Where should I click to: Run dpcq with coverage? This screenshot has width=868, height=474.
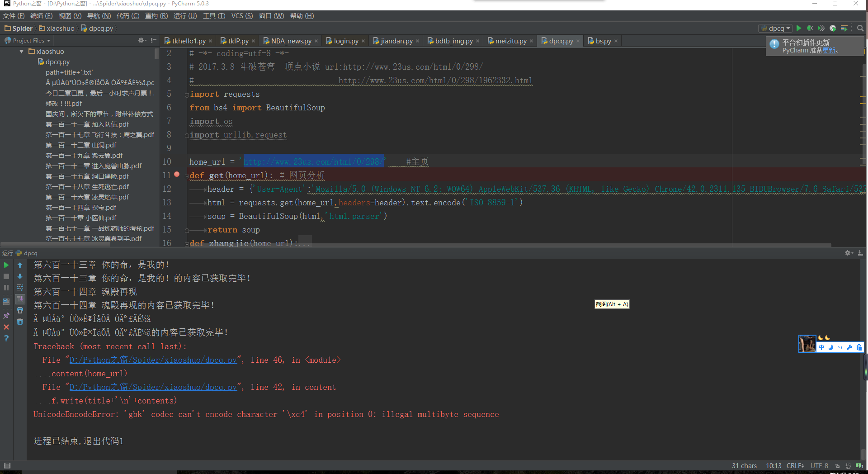tap(821, 28)
